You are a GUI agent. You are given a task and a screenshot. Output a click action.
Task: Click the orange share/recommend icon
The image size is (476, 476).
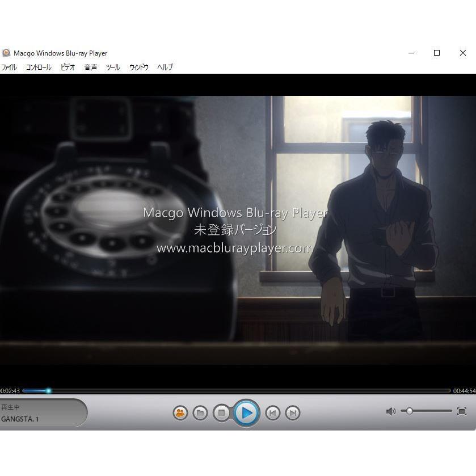[x=180, y=413]
